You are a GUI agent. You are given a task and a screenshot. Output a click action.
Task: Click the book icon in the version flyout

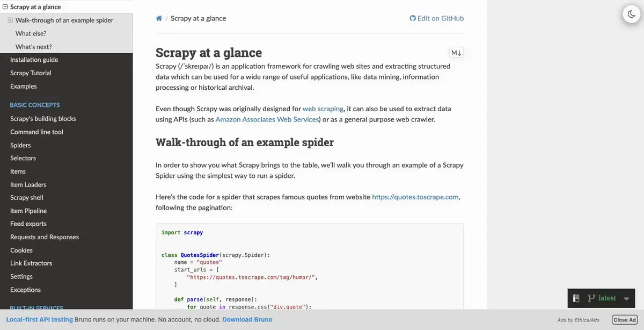576,298
